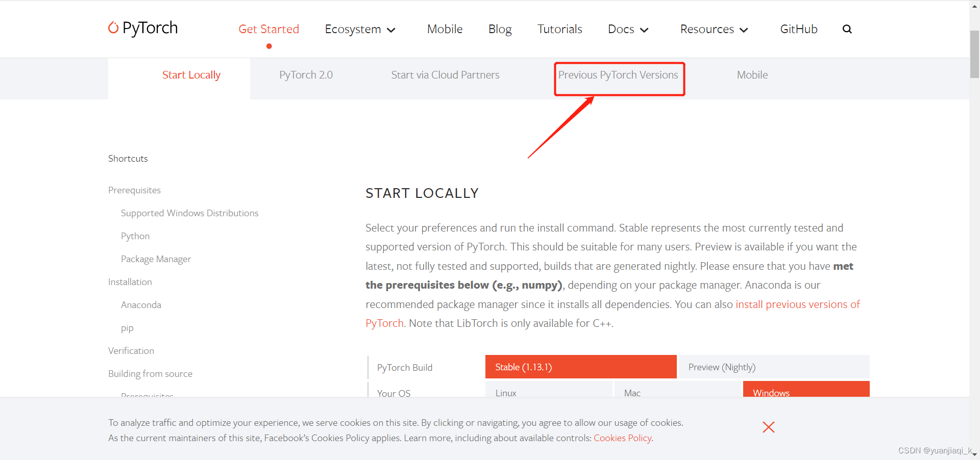Choose Linux as your OS
The width and height of the screenshot is (980, 460).
[x=549, y=390]
